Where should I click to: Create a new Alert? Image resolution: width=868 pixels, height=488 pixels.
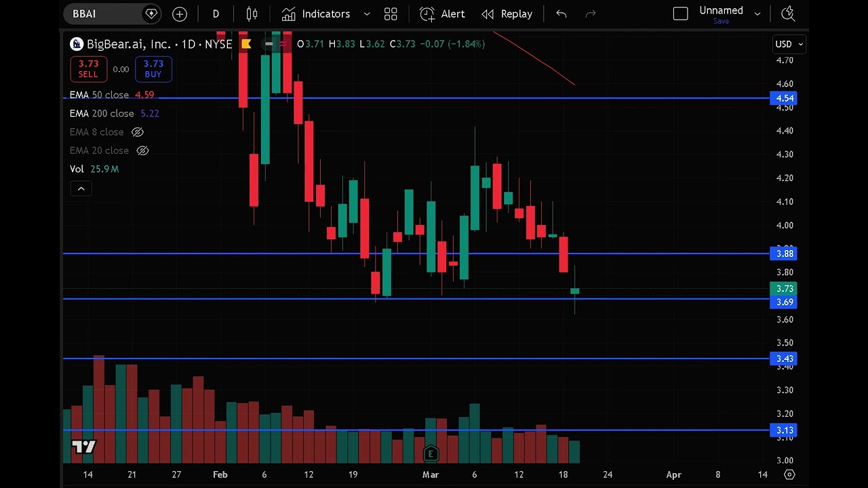(442, 14)
